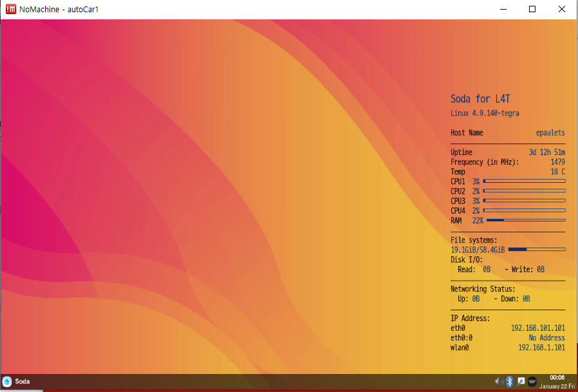
Task: Click the NoMachine logo in title bar
Action: 11,9
